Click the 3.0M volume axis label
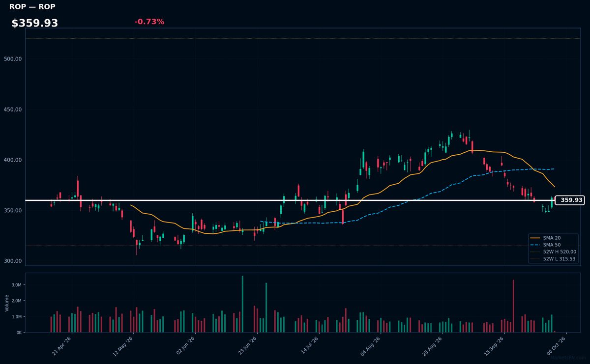This screenshot has height=364, width=590. click(x=17, y=285)
